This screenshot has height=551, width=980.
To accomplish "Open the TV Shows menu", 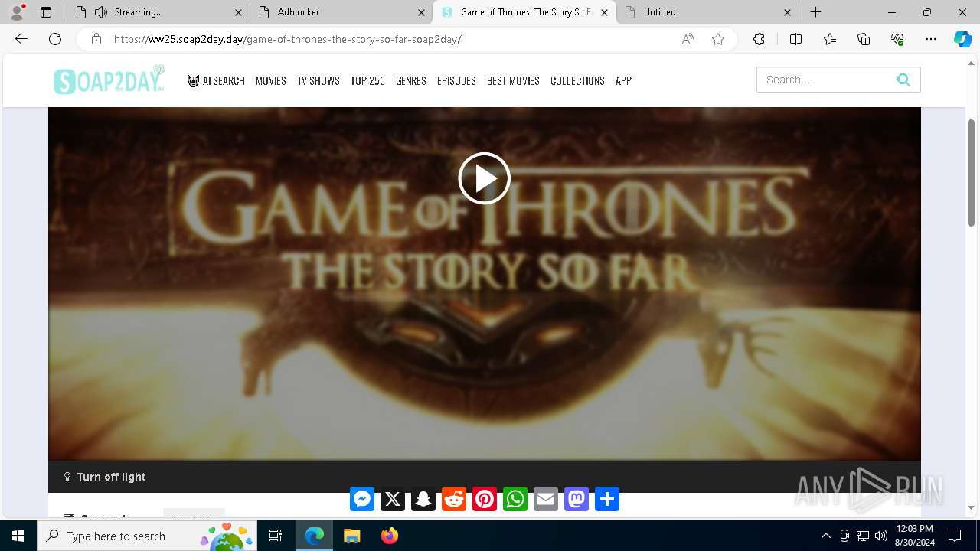I will pyautogui.click(x=318, y=80).
